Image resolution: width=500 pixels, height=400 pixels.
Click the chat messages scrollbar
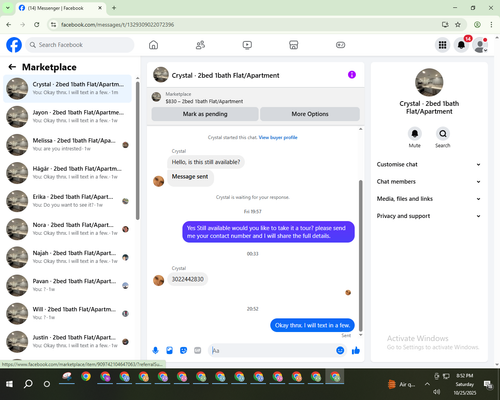[x=360, y=255]
